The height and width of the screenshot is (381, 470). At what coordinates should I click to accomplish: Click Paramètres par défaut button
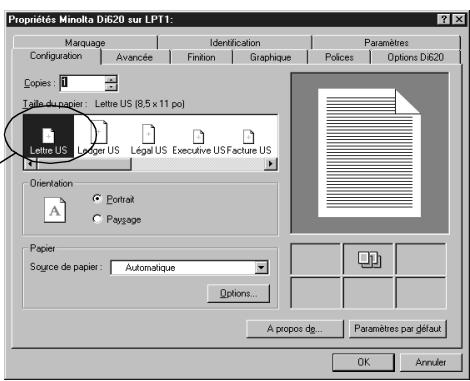tap(398, 329)
